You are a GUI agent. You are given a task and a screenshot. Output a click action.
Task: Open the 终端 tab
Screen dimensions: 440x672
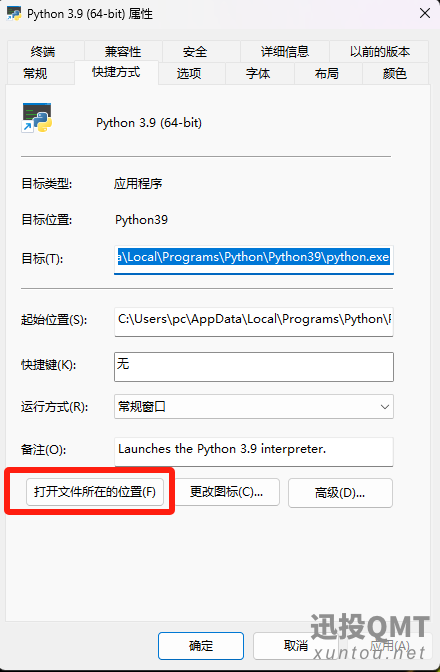click(43, 52)
